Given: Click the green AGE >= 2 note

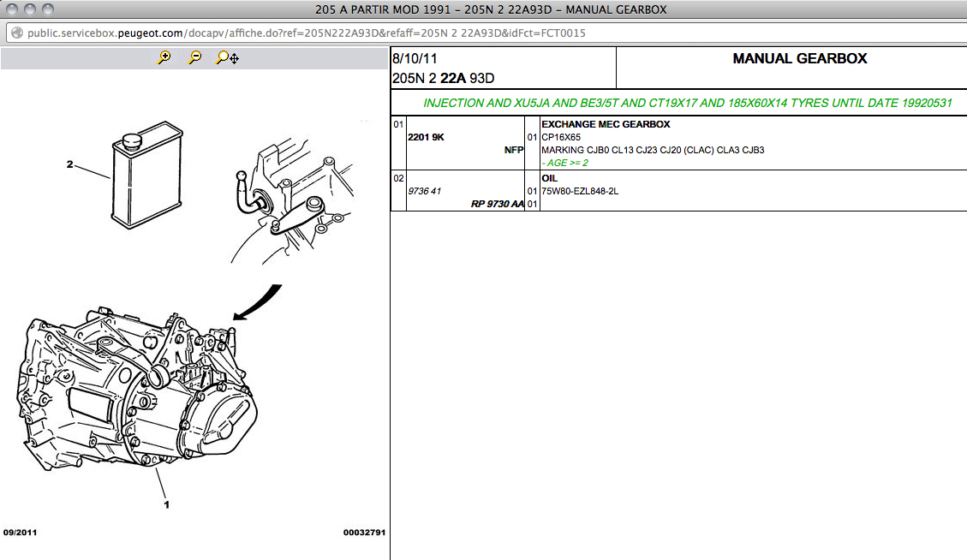Looking at the screenshot, I should click(565, 163).
